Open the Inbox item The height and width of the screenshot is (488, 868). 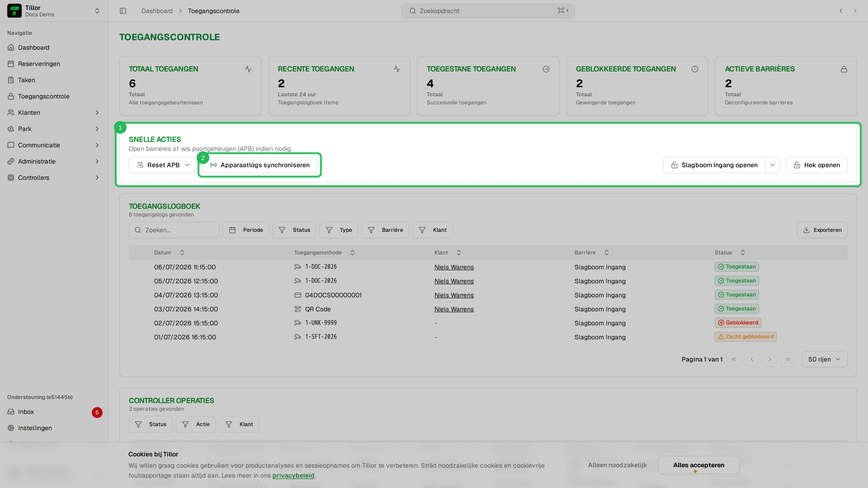[x=54, y=412]
